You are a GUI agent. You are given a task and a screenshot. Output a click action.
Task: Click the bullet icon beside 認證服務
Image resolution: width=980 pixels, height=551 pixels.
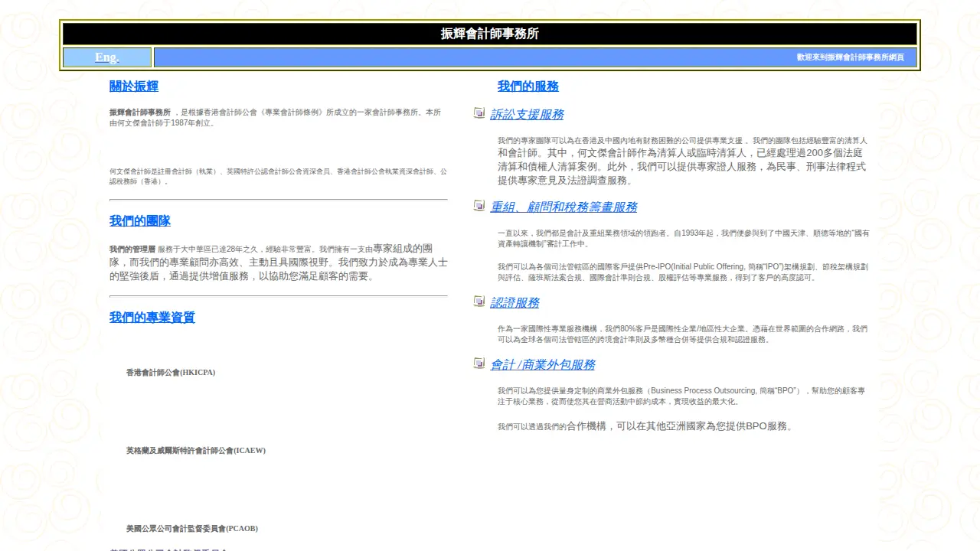(479, 302)
